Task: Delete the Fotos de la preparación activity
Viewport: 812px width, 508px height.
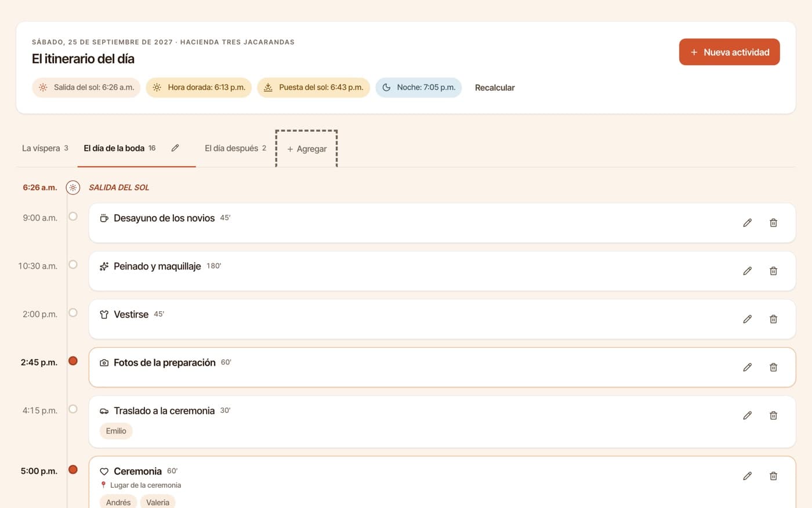Action: tap(773, 368)
